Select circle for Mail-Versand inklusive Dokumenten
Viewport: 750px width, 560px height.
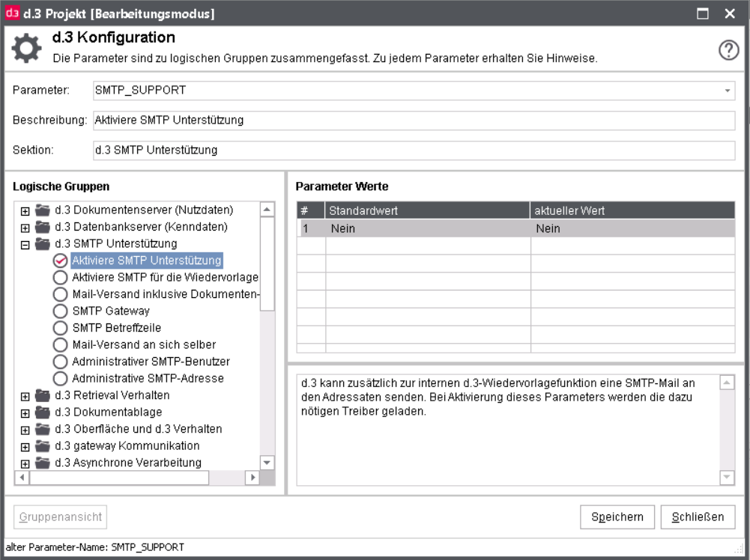point(60,294)
